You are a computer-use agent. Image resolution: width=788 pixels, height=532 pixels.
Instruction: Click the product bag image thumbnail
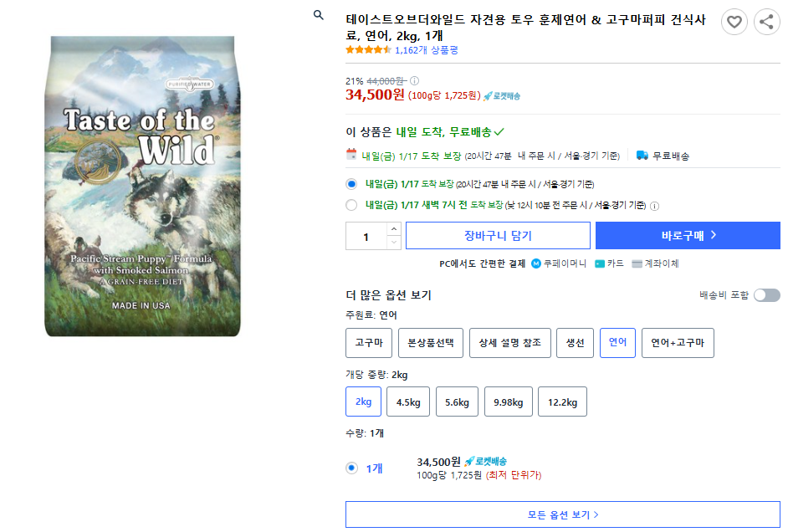(142, 192)
